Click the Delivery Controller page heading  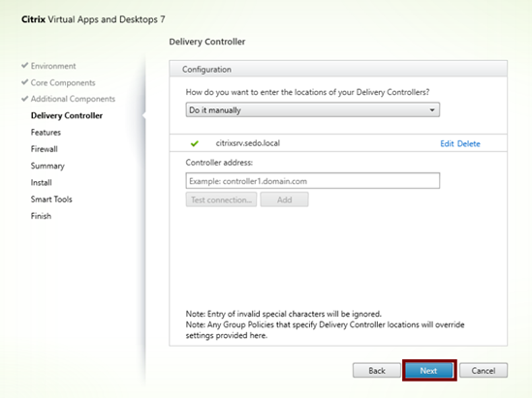pyautogui.click(x=207, y=42)
